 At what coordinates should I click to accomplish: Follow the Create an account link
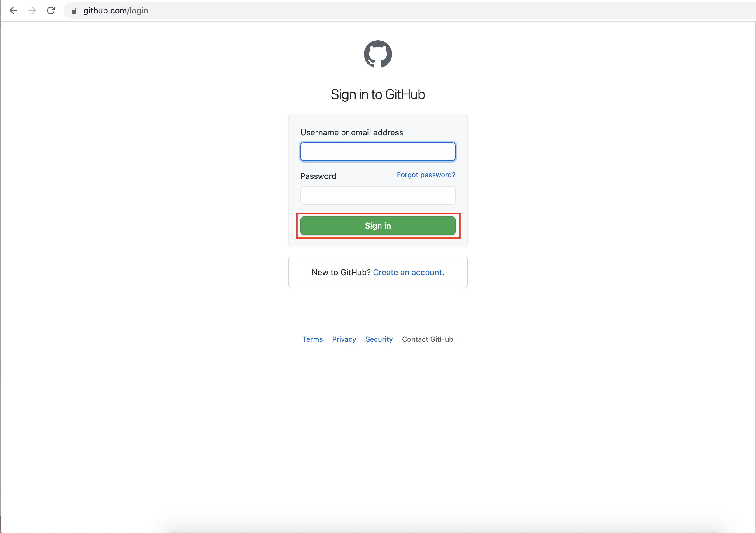[407, 272]
